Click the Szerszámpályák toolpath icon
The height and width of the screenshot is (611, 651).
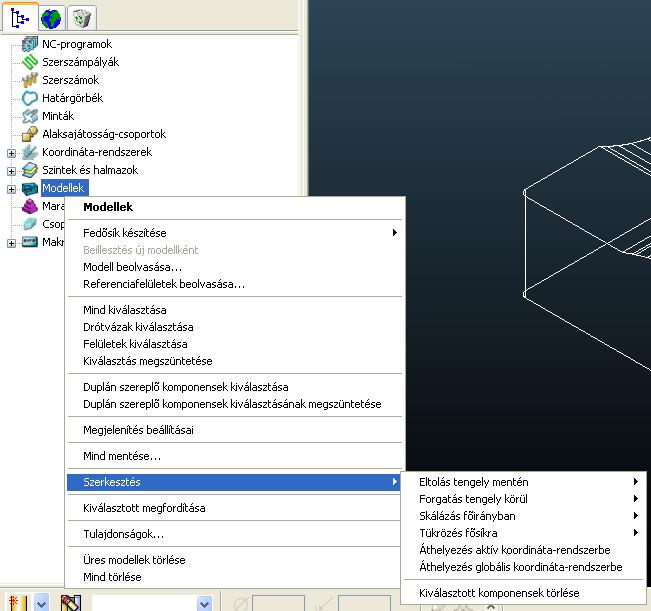click(29, 62)
